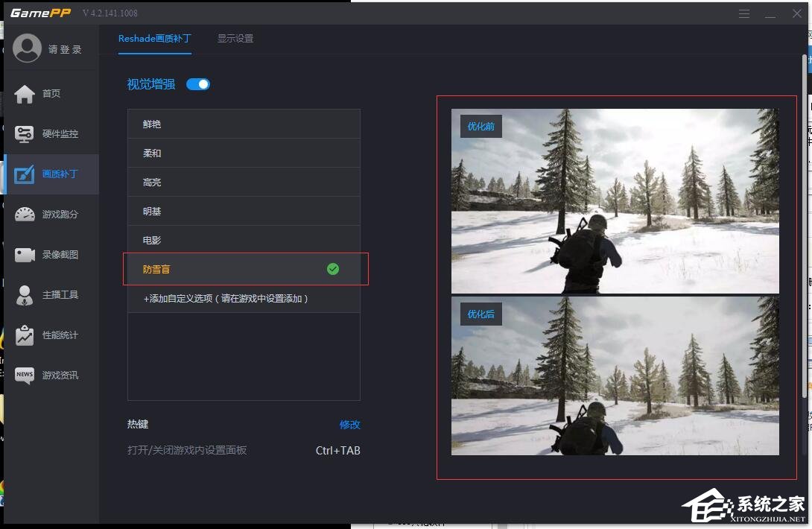The width and height of the screenshot is (812, 529).
Task: Click the GamePP logo
Action: coord(40,13)
